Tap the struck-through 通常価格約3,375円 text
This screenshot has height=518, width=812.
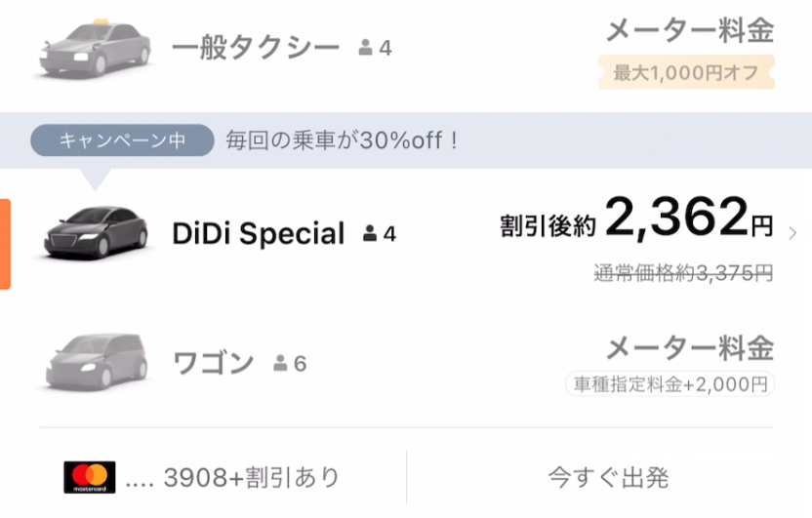(683, 273)
